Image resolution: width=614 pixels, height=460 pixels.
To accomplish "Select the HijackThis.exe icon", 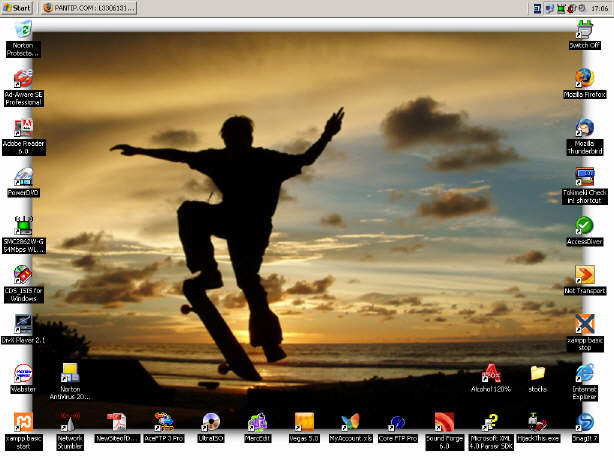I will point(538,428).
